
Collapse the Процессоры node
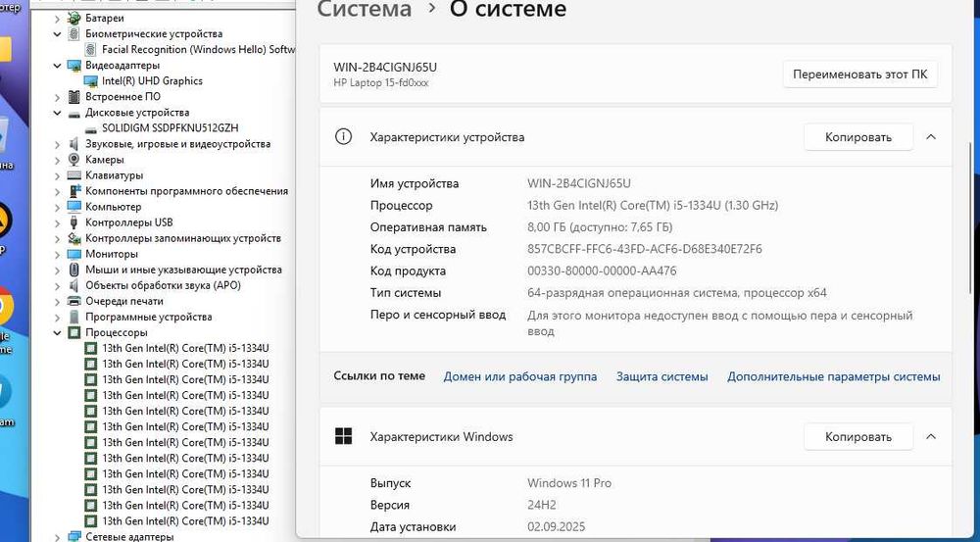pyautogui.click(x=58, y=332)
